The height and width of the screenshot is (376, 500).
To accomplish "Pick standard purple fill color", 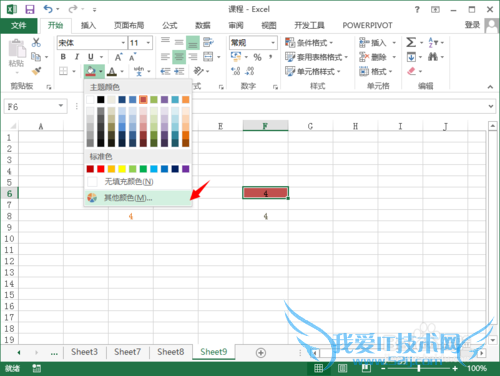I will pyautogui.click(x=186, y=169).
